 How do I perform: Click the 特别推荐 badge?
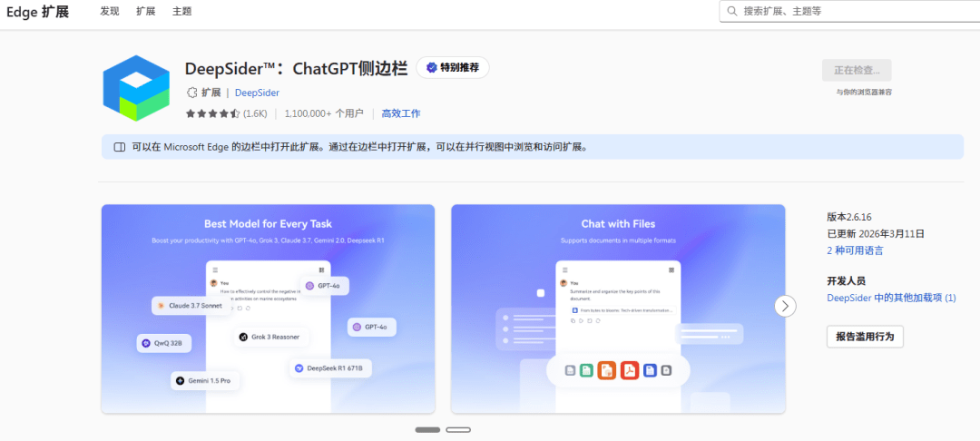(x=453, y=67)
